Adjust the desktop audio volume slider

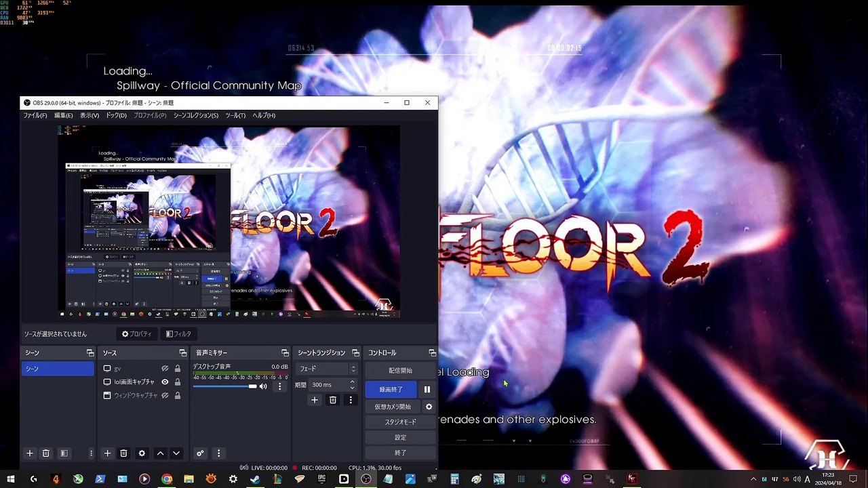coord(225,386)
